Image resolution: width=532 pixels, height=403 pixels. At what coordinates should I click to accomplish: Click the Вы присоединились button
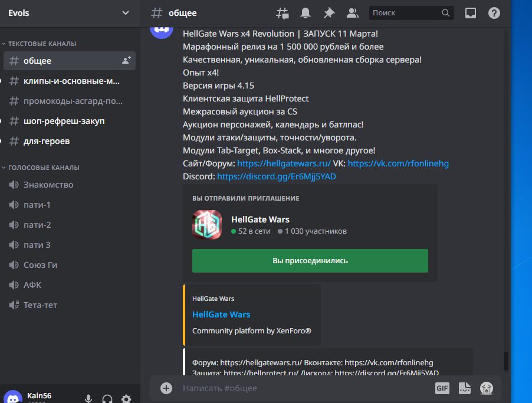[310, 261]
